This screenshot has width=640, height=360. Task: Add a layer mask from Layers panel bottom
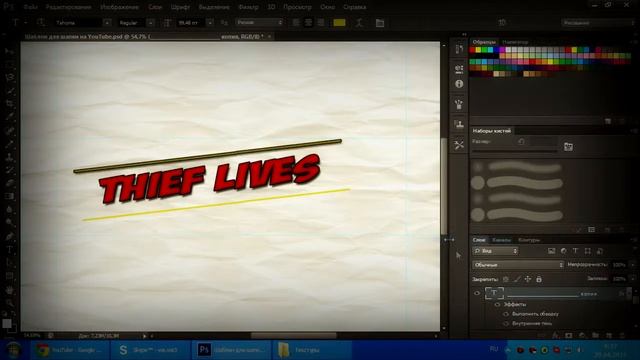569,336
